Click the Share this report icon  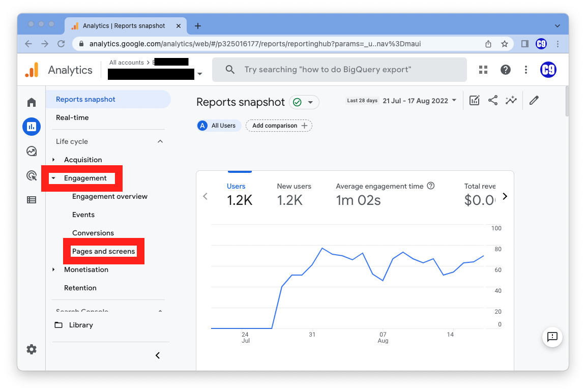tap(492, 101)
